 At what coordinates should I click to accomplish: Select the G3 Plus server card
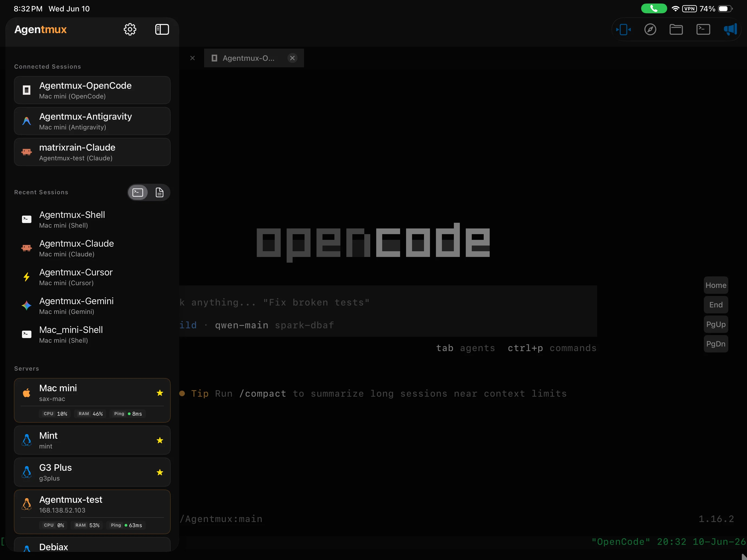[92, 472]
